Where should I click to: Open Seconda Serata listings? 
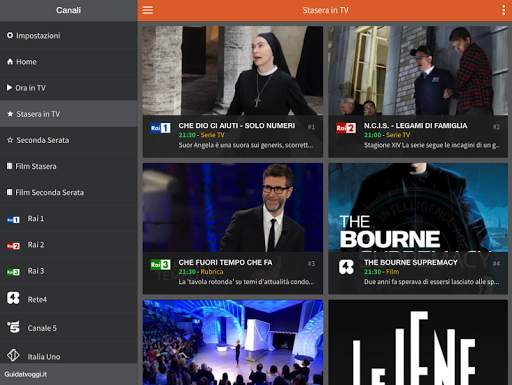pos(68,140)
